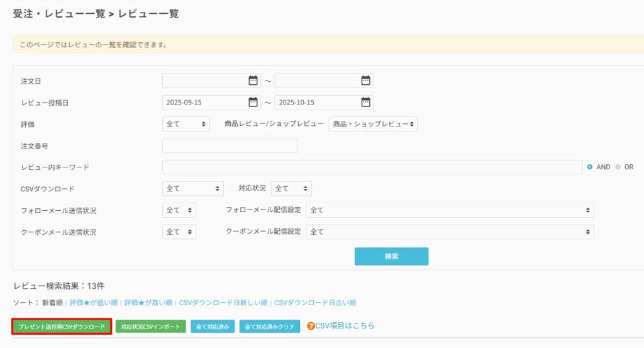Expand the フォローメール配信設定 dropdown

(450, 210)
